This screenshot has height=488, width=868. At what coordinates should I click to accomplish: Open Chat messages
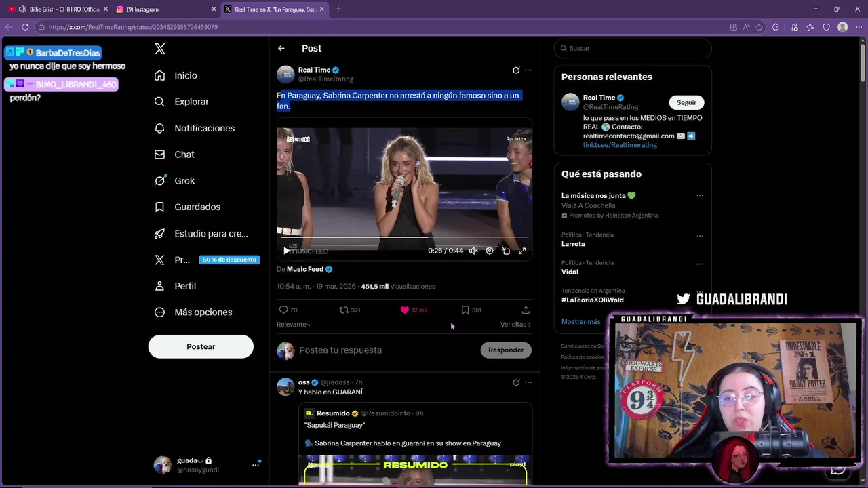[175, 155]
